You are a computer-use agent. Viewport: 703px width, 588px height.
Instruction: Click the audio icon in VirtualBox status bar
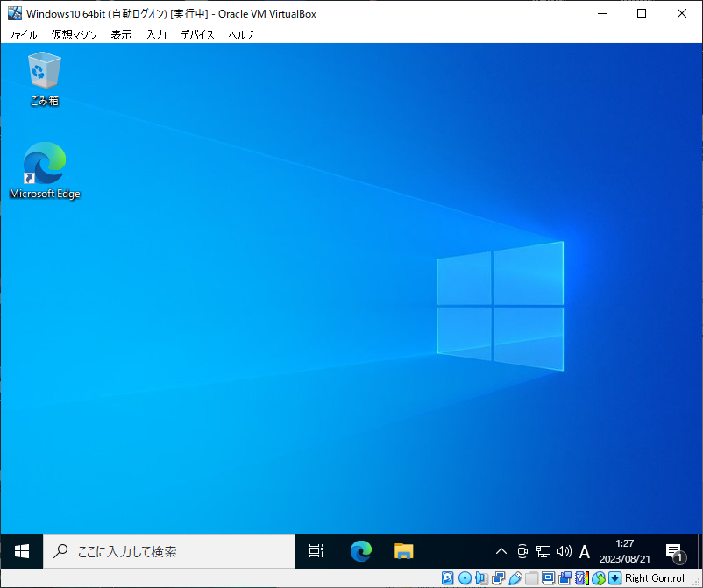(481, 578)
